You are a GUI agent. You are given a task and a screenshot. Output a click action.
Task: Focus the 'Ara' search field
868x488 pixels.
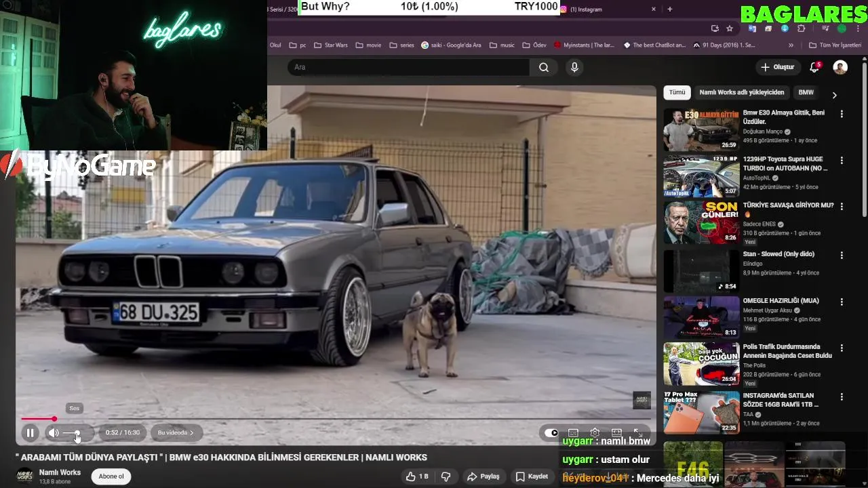(x=409, y=67)
